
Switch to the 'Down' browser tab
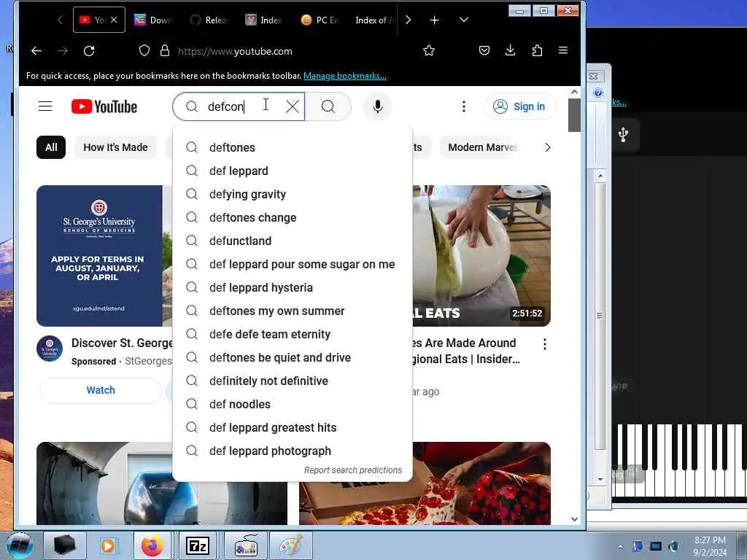pos(154,20)
